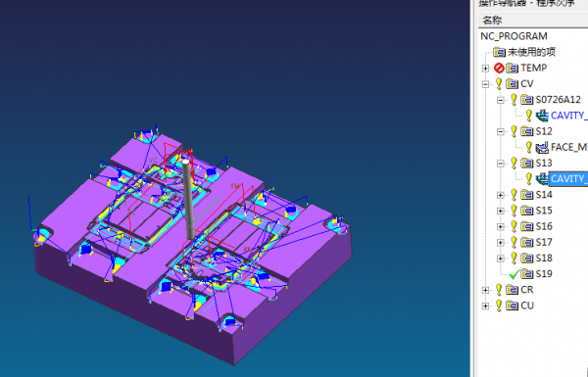
Task: Expand the CR program group
Action: coord(486,290)
